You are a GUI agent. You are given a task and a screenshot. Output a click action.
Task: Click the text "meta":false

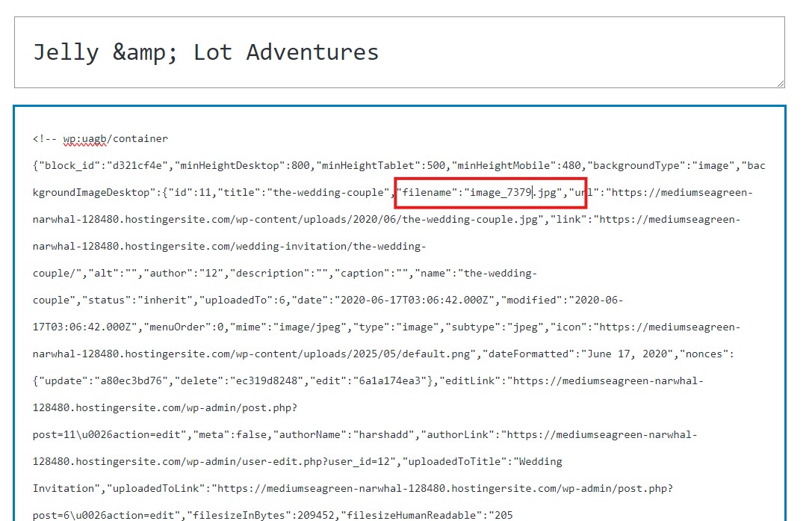coord(230,435)
